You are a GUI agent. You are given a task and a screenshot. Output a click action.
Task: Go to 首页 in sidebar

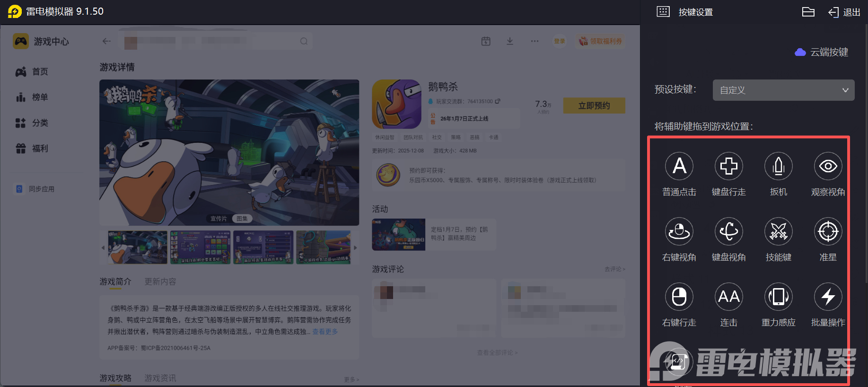pyautogui.click(x=32, y=71)
